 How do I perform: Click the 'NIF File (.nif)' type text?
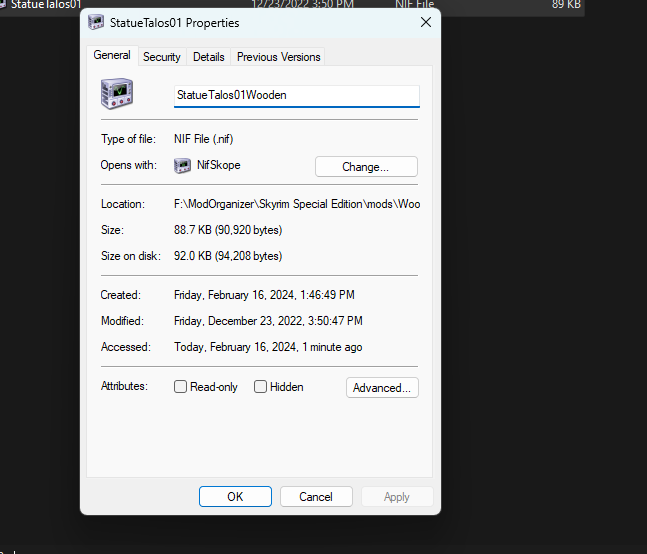pyautogui.click(x=203, y=139)
